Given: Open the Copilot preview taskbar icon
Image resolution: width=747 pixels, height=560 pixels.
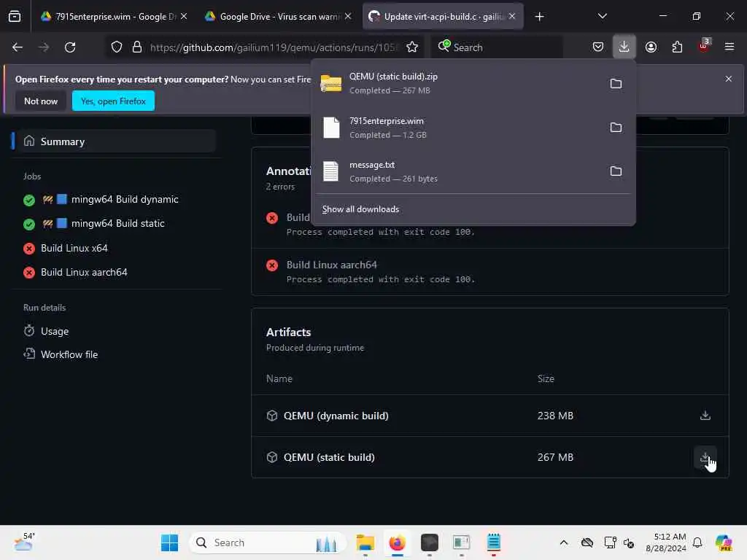Looking at the screenshot, I should point(724,542).
